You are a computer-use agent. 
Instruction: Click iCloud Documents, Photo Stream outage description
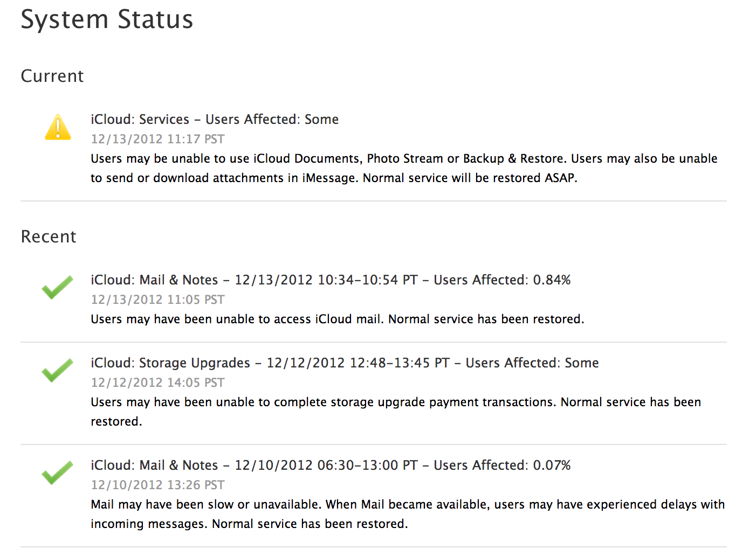tap(404, 168)
